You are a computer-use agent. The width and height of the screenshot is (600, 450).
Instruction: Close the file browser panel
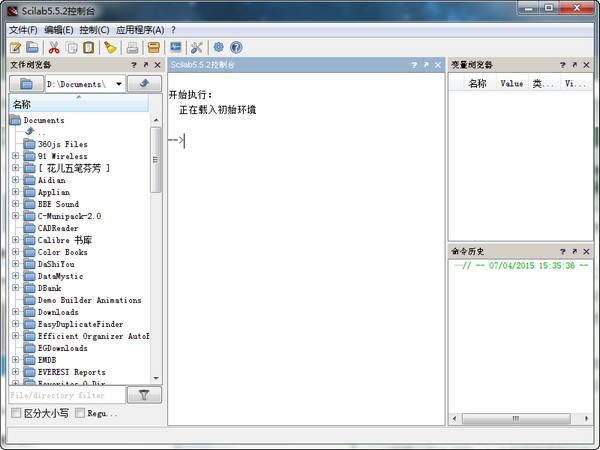tap(157, 65)
